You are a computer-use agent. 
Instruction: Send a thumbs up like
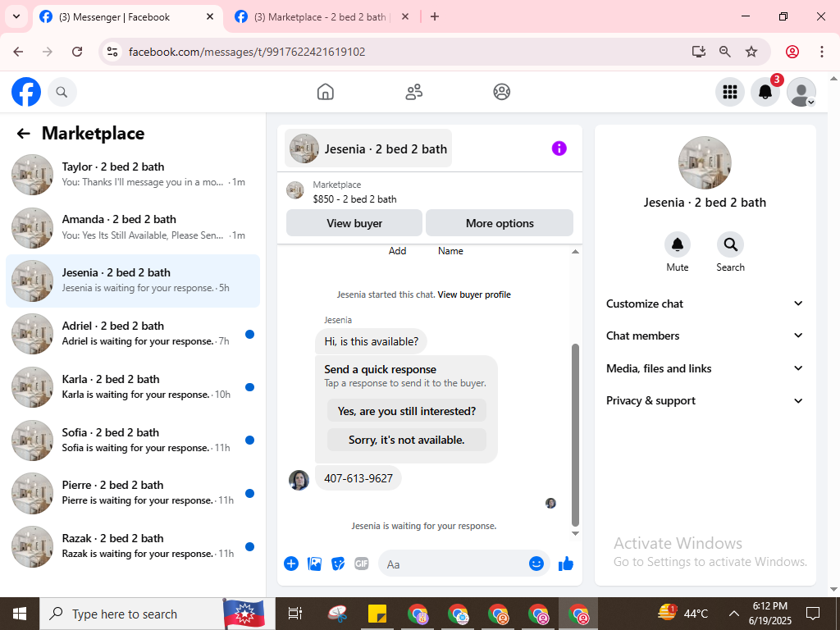[566, 564]
